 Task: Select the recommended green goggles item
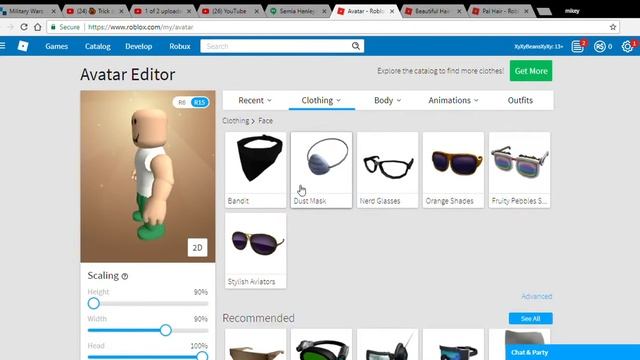321,345
